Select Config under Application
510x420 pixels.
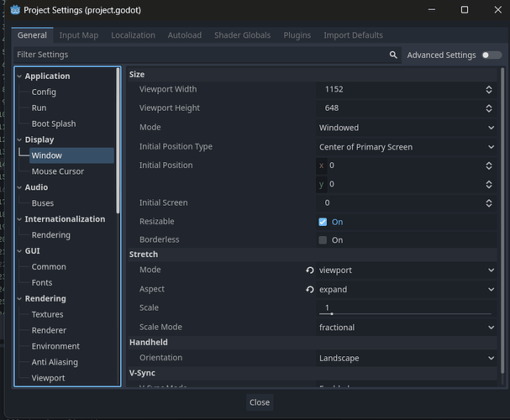pyautogui.click(x=44, y=92)
